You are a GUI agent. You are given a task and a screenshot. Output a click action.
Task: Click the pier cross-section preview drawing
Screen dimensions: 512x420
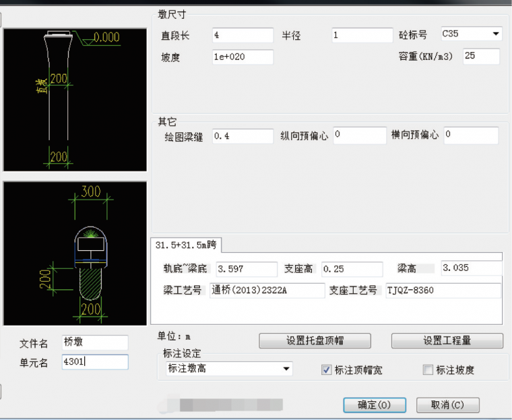75,253
